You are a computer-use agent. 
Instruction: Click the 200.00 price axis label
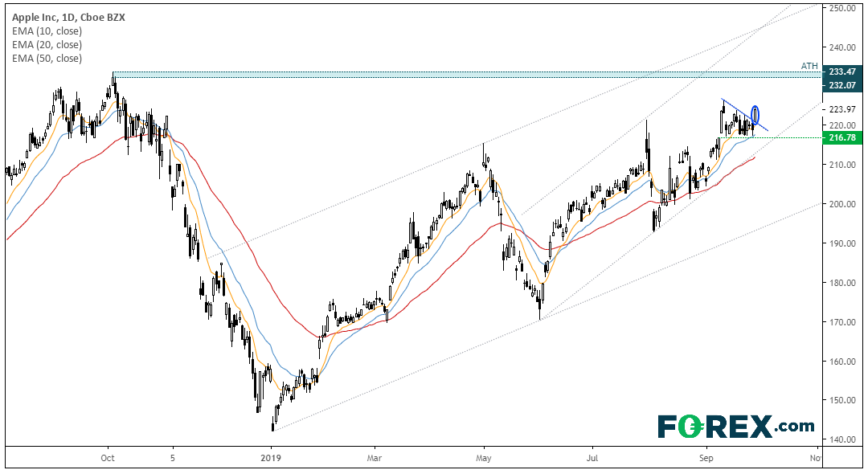pos(842,204)
